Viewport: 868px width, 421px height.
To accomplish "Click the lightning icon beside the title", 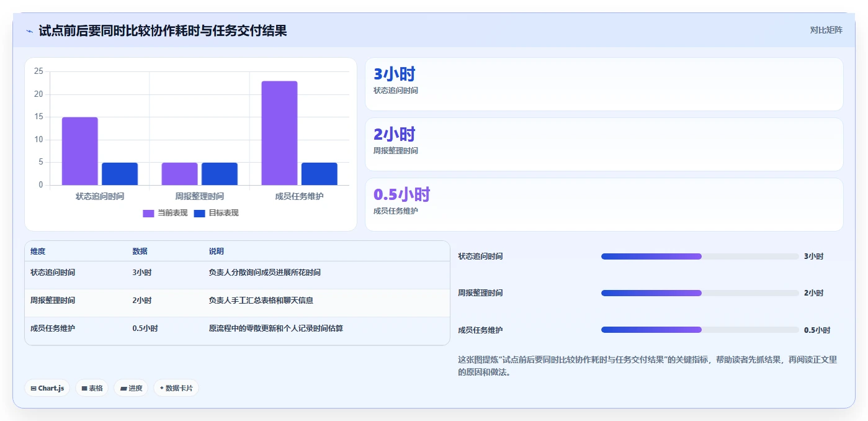I will point(30,30).
